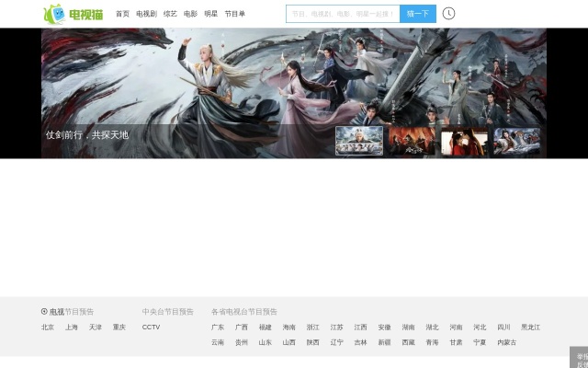Select the second banner thumbnail

point(412,141)
